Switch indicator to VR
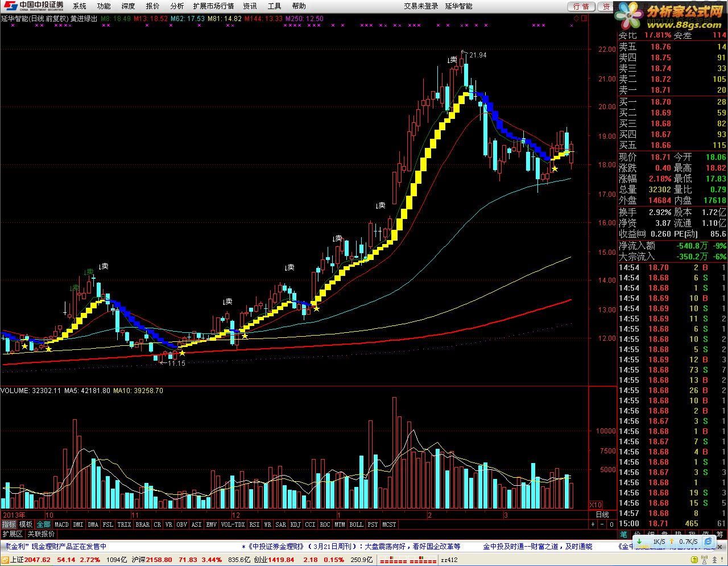This screenshot has height=566, width=728. coord(169,524)
